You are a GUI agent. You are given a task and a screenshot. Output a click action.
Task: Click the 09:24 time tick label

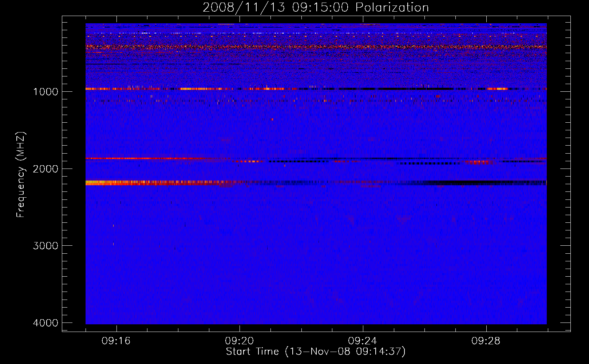(363, 341)
